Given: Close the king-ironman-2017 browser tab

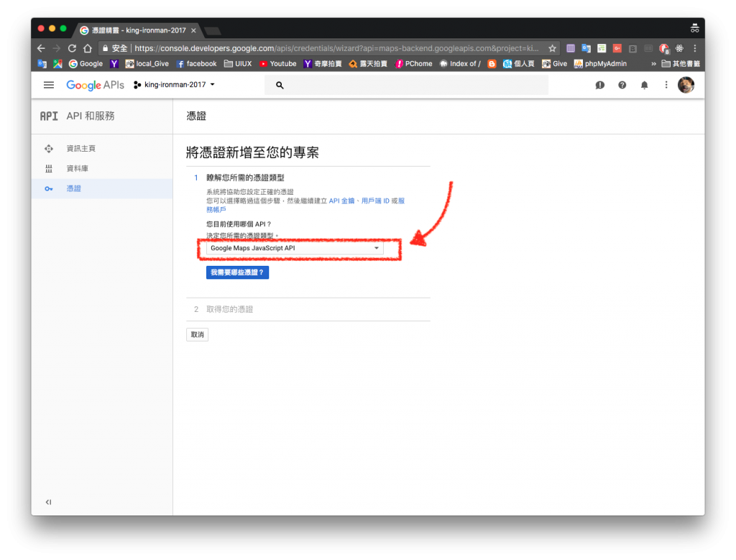Looking at the screenshot, I should [x=193, y=30].
